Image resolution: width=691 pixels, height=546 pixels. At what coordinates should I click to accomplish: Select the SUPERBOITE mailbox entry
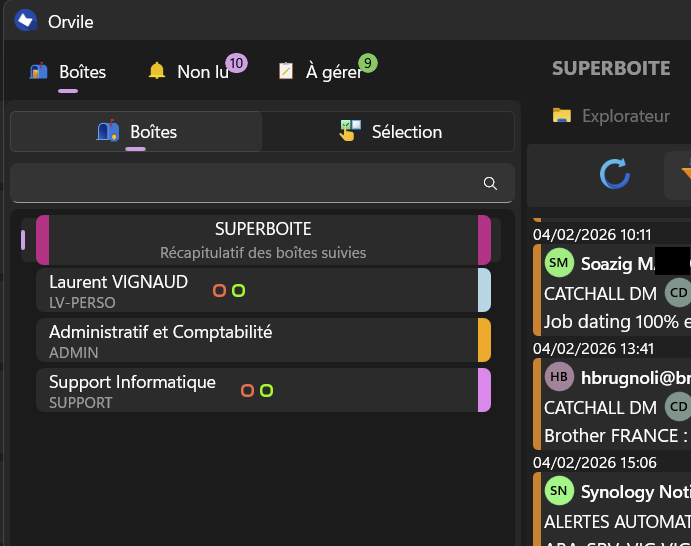coord(262,240)
